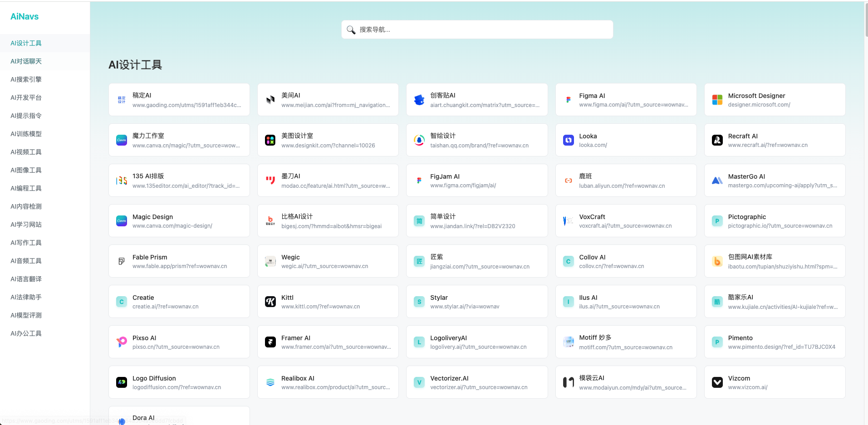Open AI图像工具 category
Image resolution: width=868 pixels, height=425 pixels.
coord(45,170)
